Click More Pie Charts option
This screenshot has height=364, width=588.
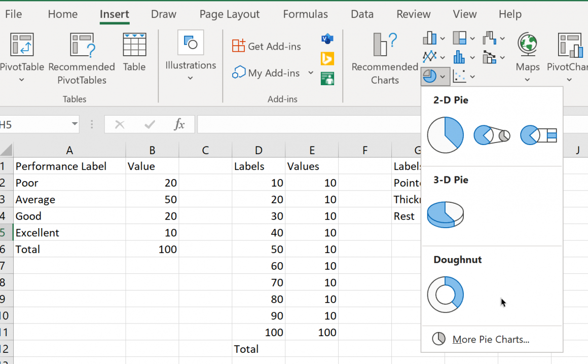(491, 339)
